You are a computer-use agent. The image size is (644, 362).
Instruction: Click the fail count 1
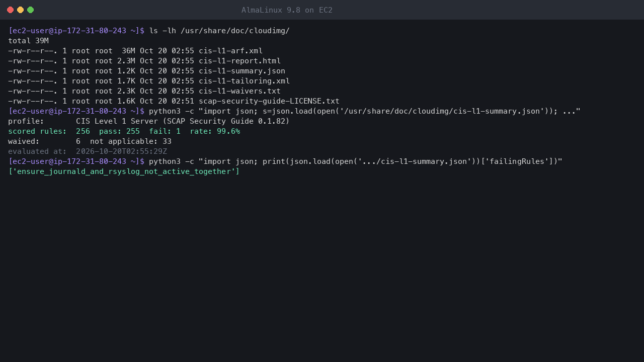[178, 131]
